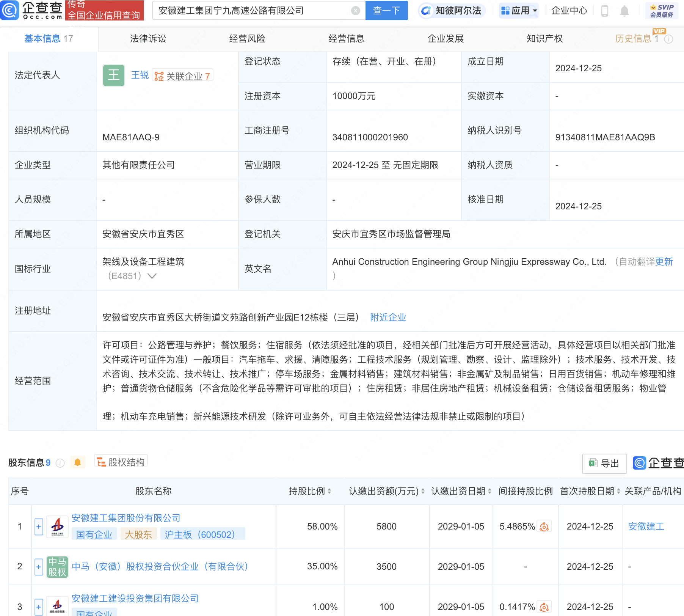The width and height of the screenshot is (684, 616).
Task: Select taxpayer ID 91340811MAE81AAQ9B
Action: (605, 137)
